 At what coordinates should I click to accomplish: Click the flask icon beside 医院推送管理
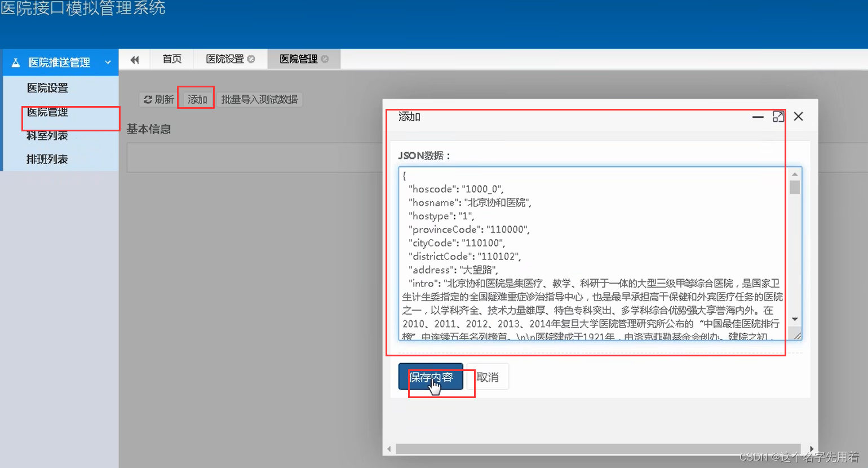(16, 63)
